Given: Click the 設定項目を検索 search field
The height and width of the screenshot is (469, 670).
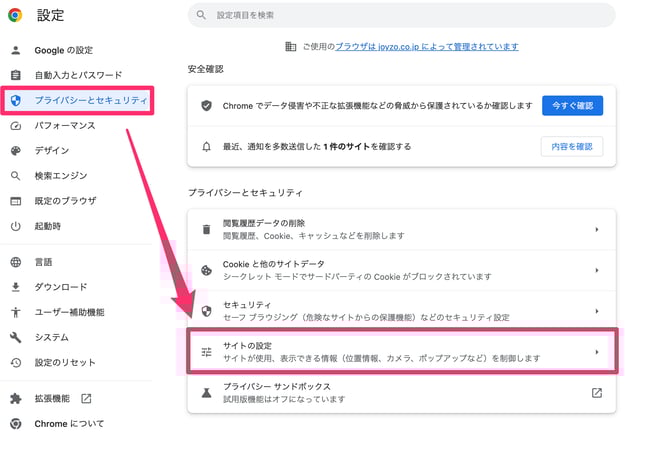Looking at the screenshot, I should [402, 15].
